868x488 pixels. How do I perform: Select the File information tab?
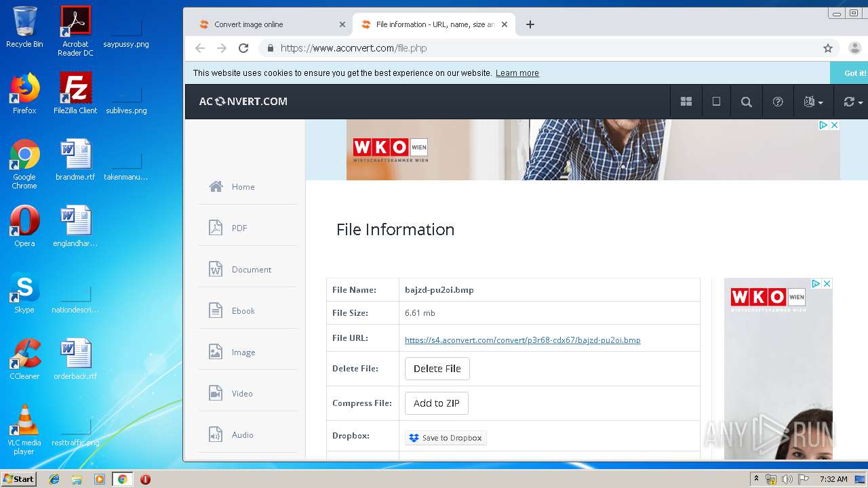[435, 24]
